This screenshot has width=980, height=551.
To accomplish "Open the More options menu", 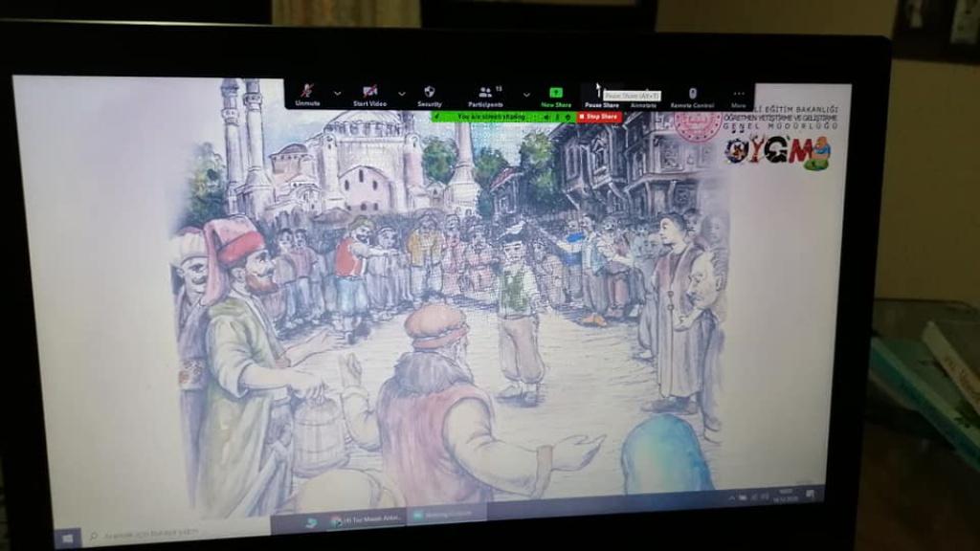I will coord(738,99).
